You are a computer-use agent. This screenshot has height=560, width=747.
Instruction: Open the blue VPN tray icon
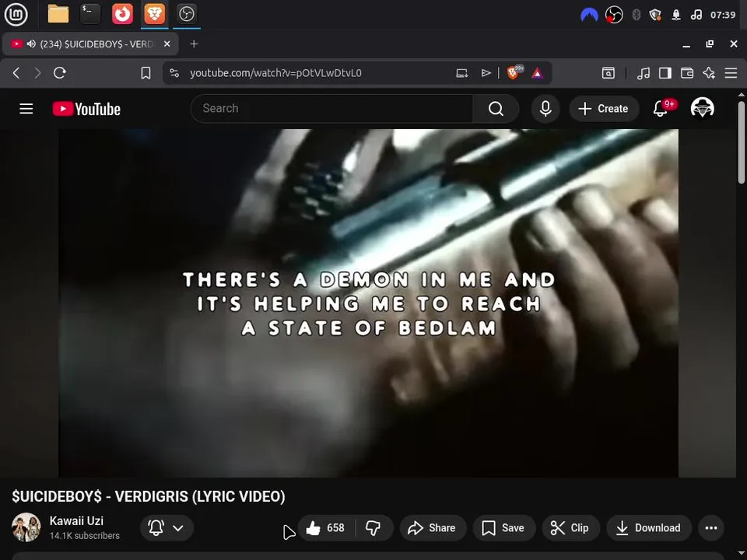click(589, 15)
